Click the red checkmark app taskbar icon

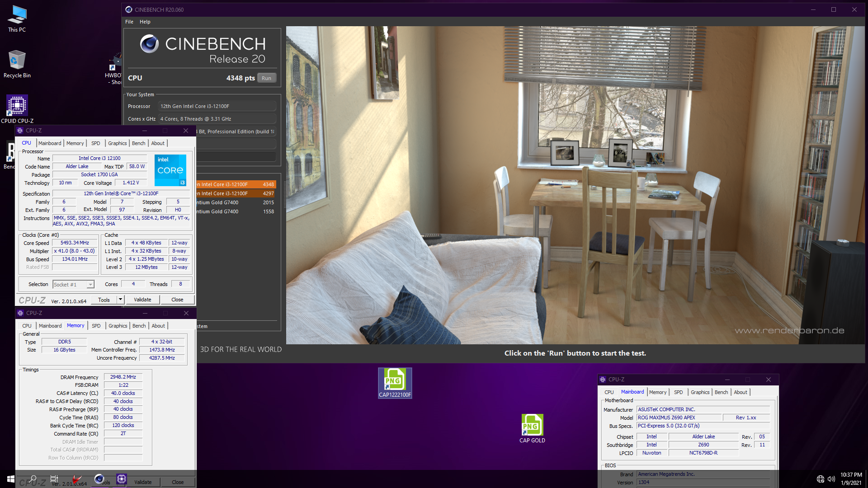tap(77, 479)
